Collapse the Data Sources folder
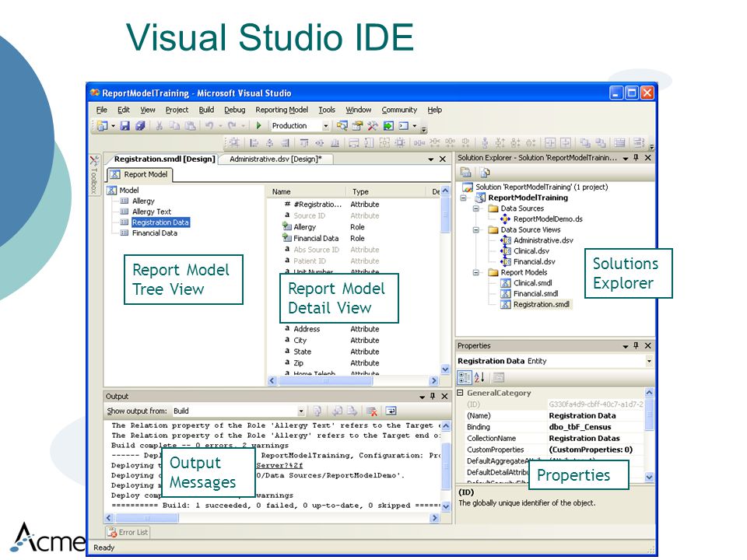This screenshot has height=560, width=747. [475, 208]
